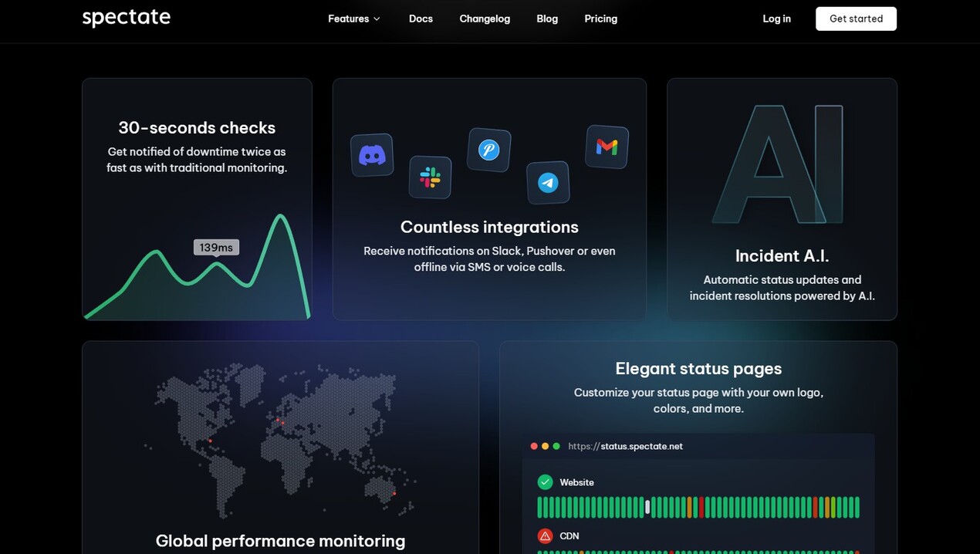Click the status.spectate.net URL bar
980x554 pixels.
click(x=698, y=446)
